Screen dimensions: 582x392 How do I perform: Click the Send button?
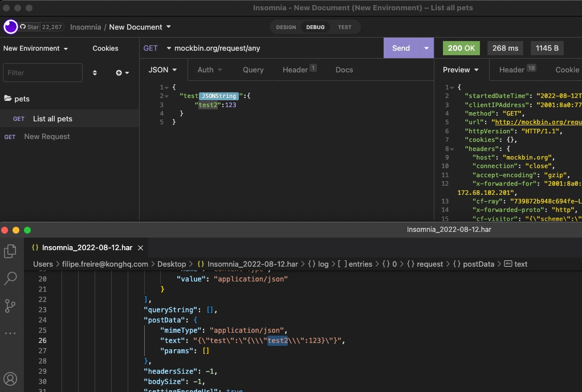tap(400, 48)
